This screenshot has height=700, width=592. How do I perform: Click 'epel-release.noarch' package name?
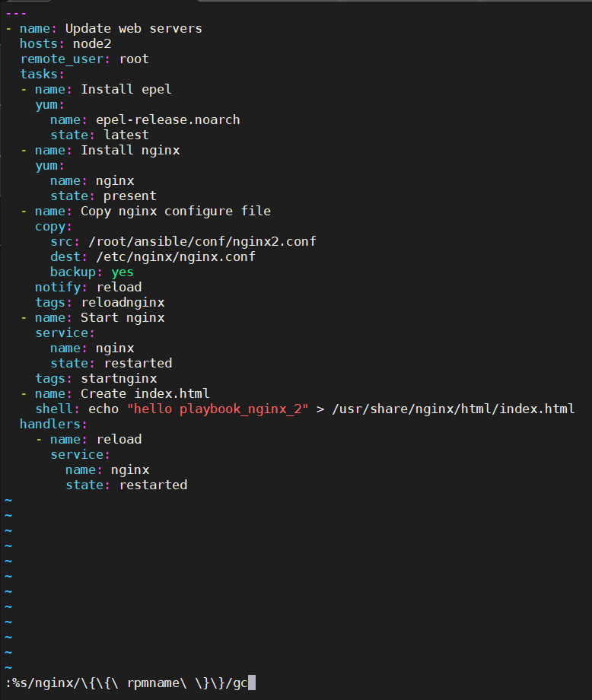pyautogui.click(x=168, y=119)
